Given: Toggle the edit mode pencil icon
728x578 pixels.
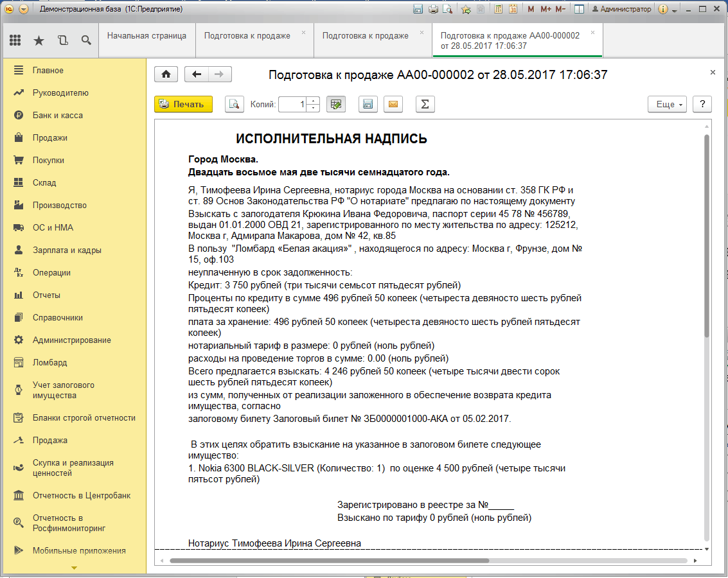Looking at the screenshot, I should [335, 104].
